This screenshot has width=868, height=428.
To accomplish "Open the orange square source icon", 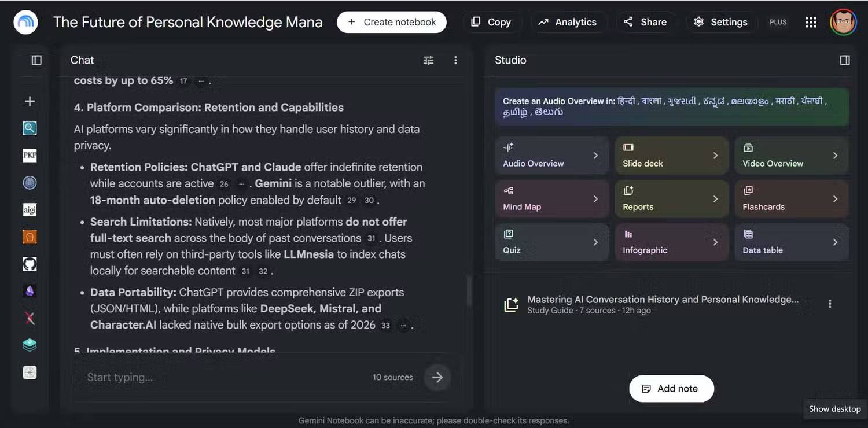I will tap(30, 237).
